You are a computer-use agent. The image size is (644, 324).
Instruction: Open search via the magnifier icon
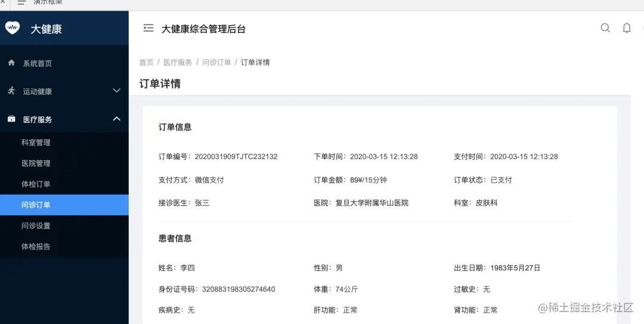click(605, 28)
